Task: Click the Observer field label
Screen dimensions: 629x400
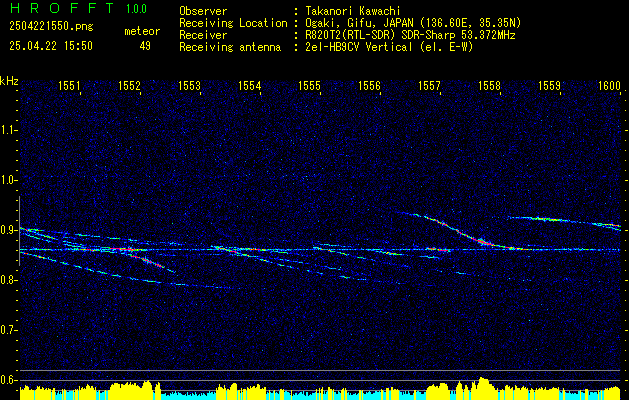Action: point(203,11)
